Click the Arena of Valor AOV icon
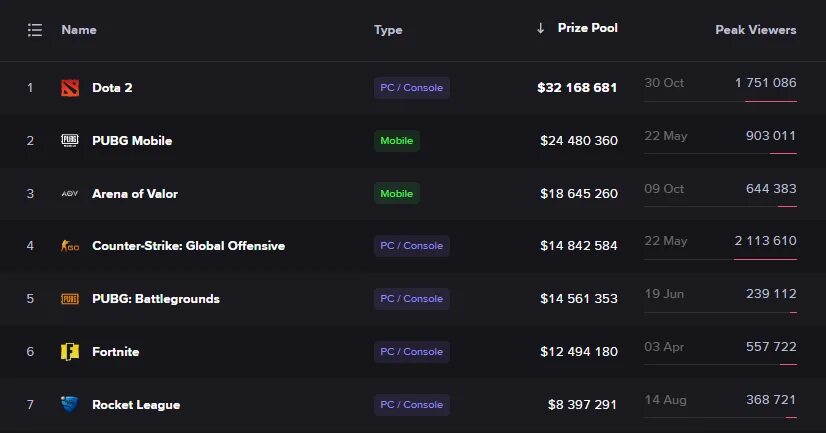The image size is (826, 433). click(x=70, y=194)
